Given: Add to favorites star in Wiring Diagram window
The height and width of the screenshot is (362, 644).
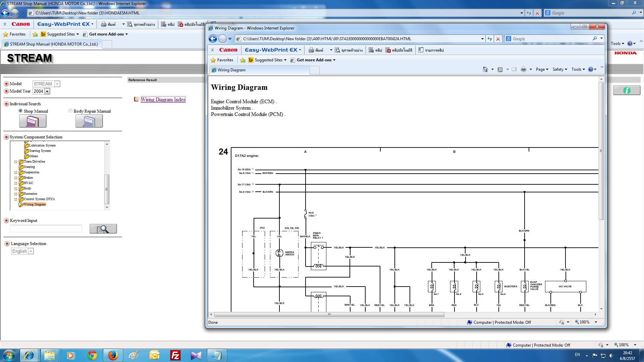Looking at the screenshot, I should [243, 60].
